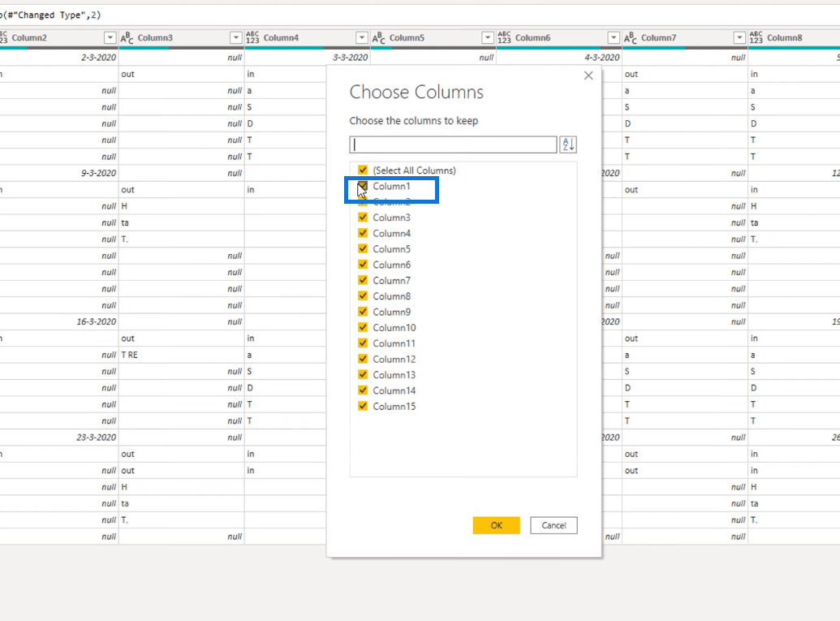Select the Column5 header label
Screen dimensions: 840x621
(x=407, y=37)
